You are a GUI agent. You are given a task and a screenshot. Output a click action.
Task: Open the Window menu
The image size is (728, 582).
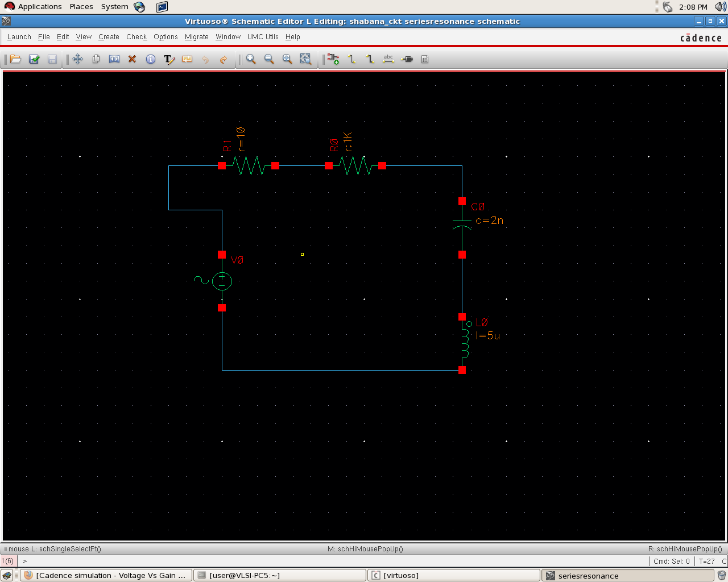[x=228, y=37]
